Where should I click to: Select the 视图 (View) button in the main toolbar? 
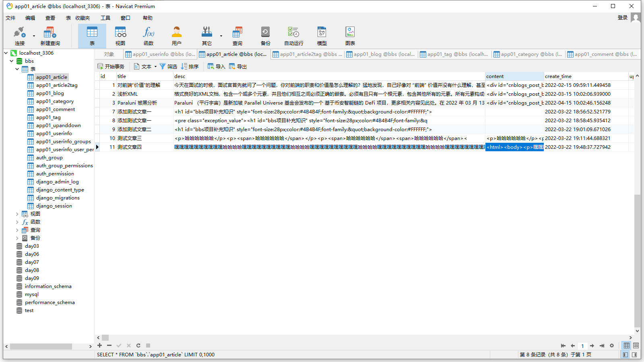tap(120, 36)
